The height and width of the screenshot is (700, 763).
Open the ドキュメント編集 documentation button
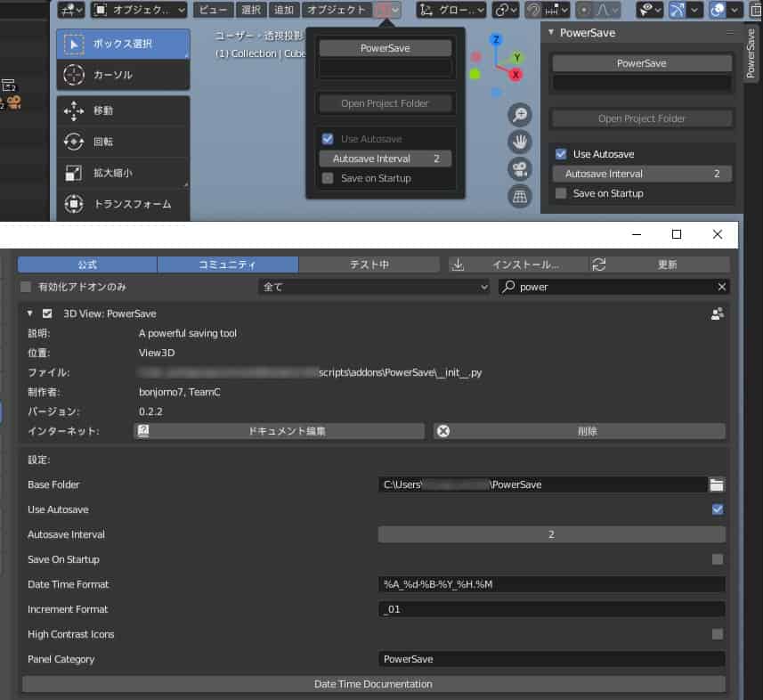280,431
